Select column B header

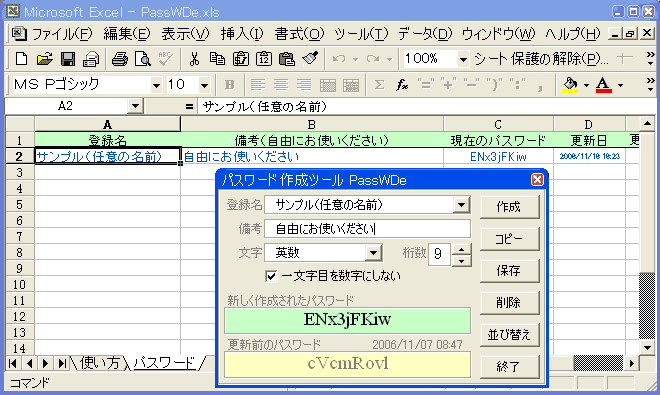(311, 125)
